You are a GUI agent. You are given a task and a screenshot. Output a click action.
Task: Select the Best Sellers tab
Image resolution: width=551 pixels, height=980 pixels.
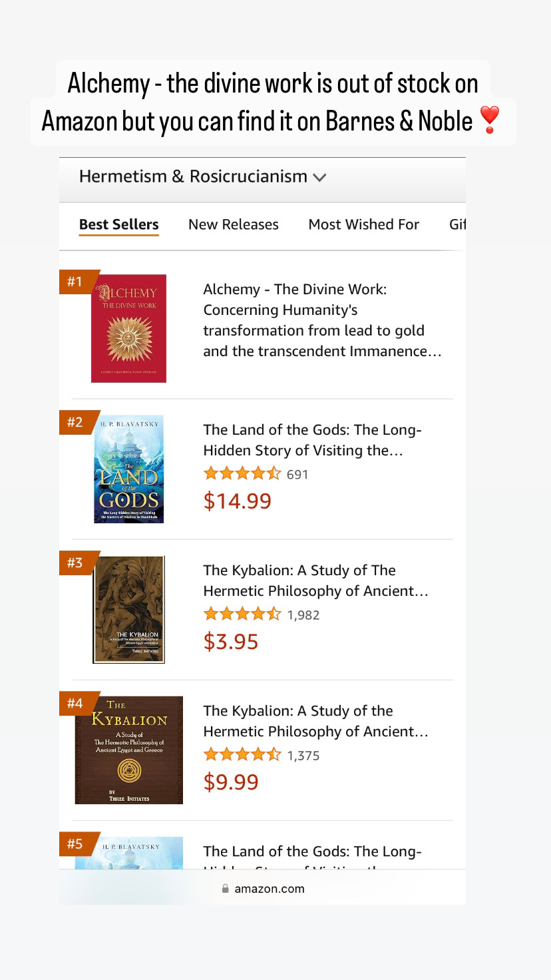tap(119, 225)
